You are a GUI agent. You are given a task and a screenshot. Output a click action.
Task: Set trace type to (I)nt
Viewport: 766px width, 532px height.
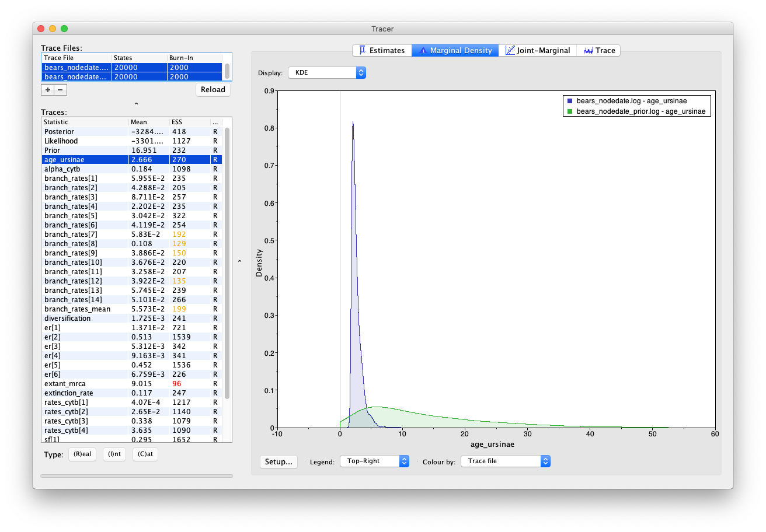coord(114,454)
